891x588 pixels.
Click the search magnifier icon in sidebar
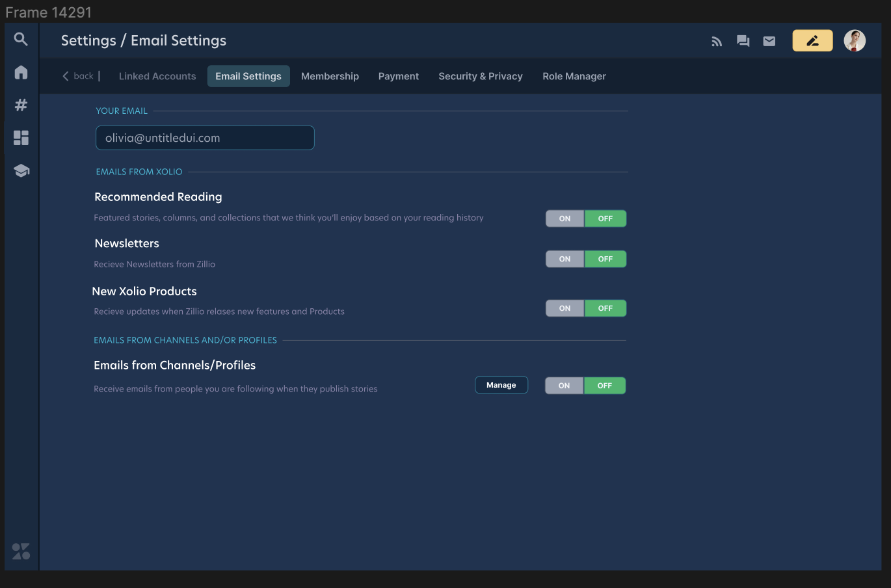[x=21, y=40]
